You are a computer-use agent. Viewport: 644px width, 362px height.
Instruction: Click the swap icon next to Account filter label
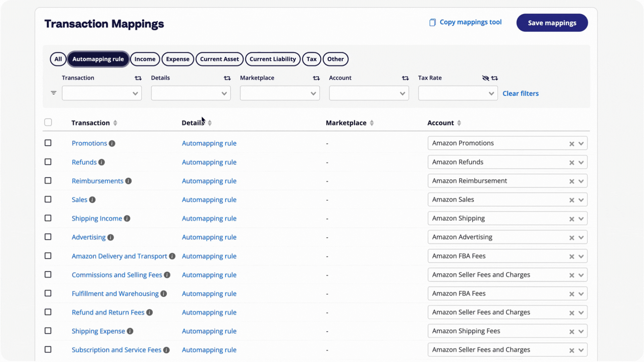click(x=405, y=78)
